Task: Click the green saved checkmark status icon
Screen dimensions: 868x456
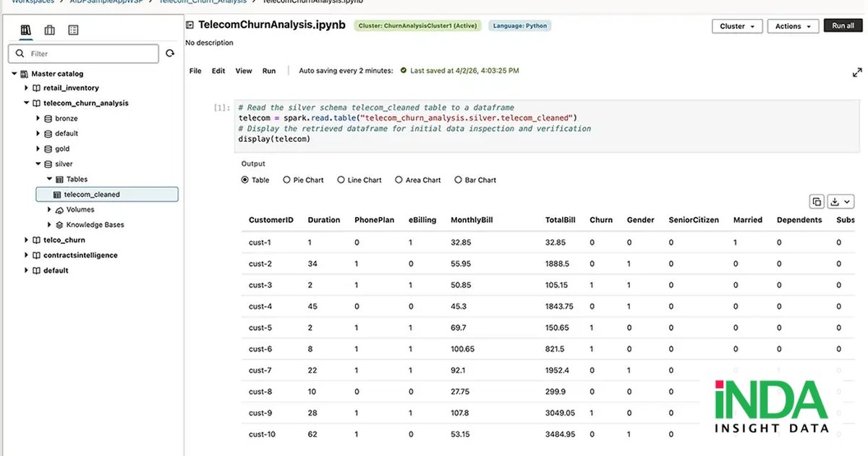Action: coord(404,71)
